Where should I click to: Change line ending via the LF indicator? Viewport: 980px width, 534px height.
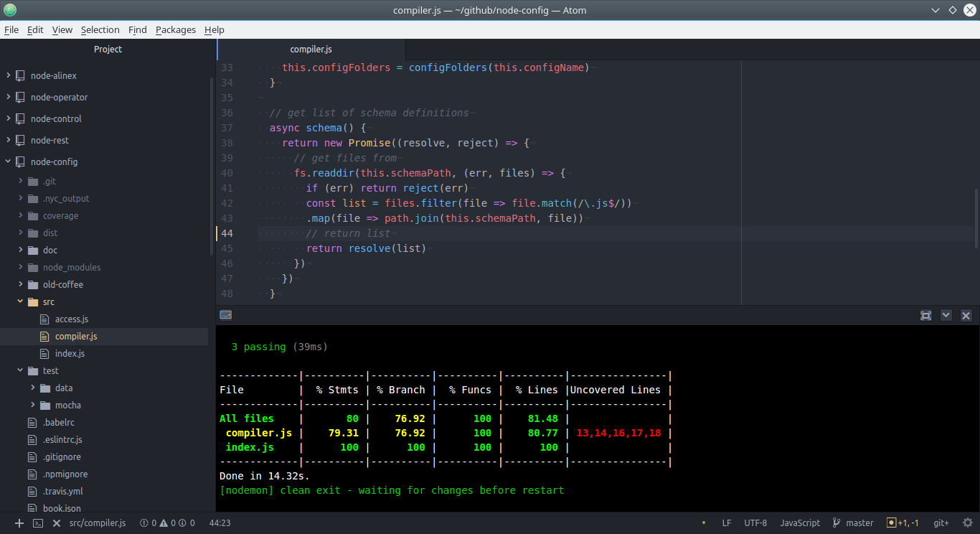727,523
